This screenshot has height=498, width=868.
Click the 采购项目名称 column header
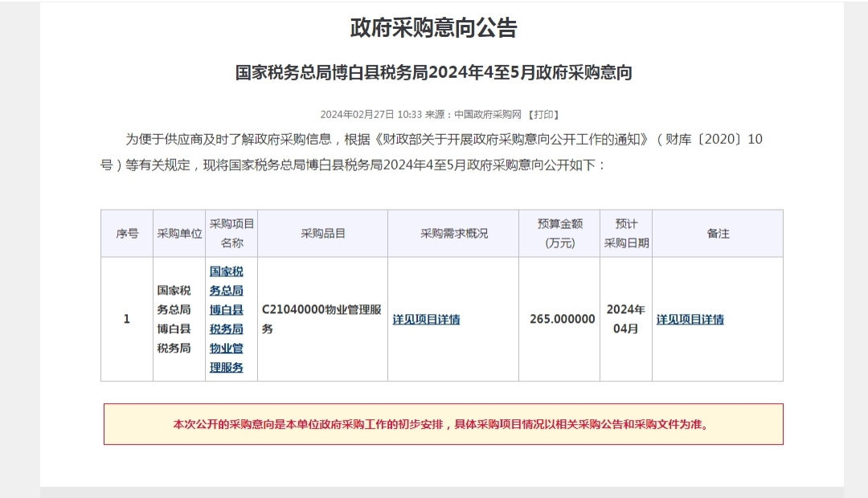coord(231,234)
